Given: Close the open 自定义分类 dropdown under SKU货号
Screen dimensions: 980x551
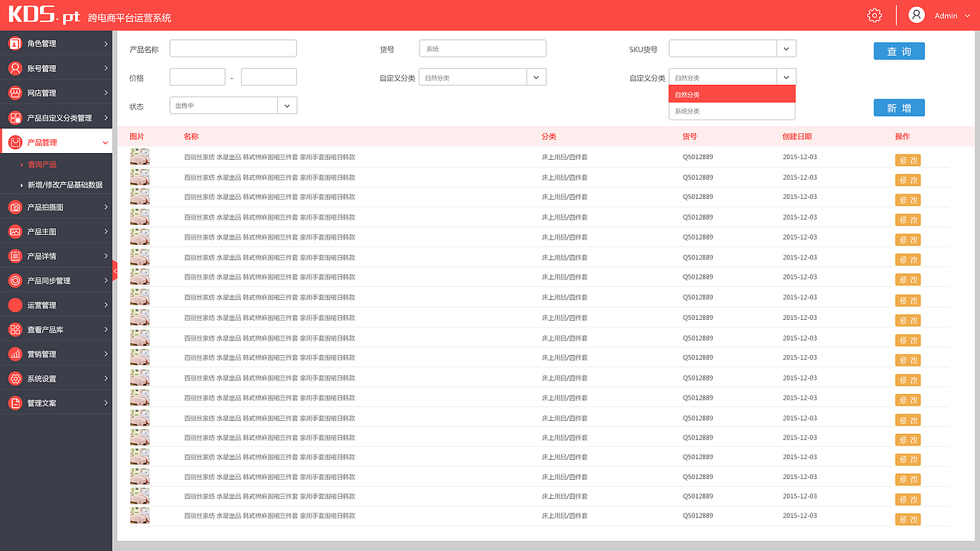Looking at the screenshot, I should (x=786, y=77).
